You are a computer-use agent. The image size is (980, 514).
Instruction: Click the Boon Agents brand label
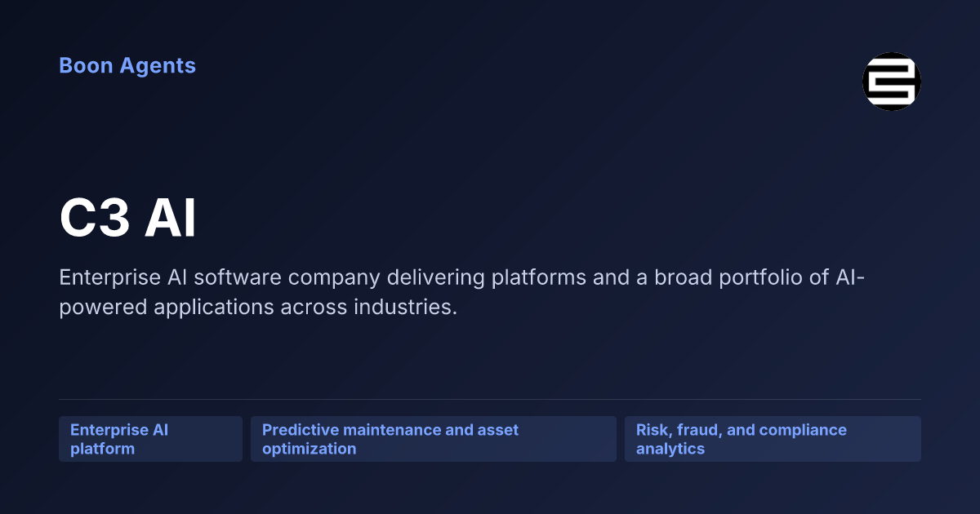pyautogui.click(x=127, y=66)
